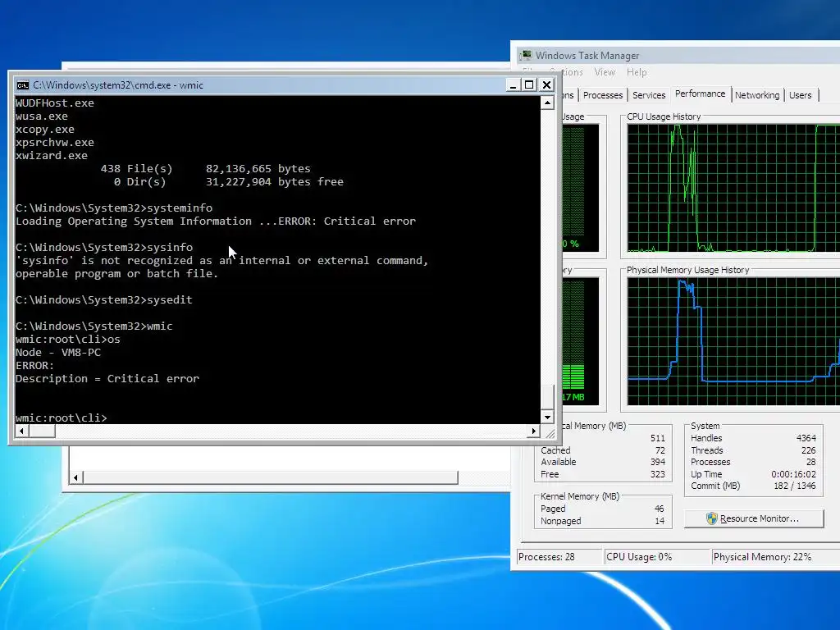Switch to the Processes tab
This screenshot has width=840, height=630.
(603, 95)
